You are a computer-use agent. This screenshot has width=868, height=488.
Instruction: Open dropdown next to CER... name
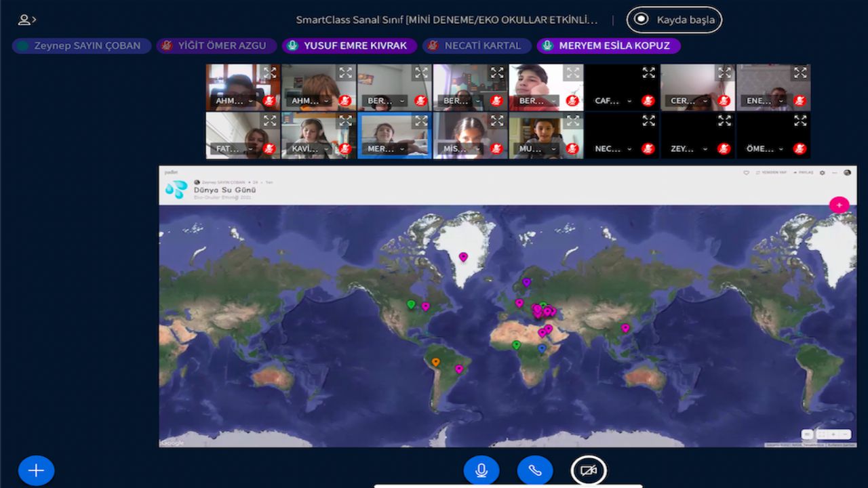coord(705,101)
